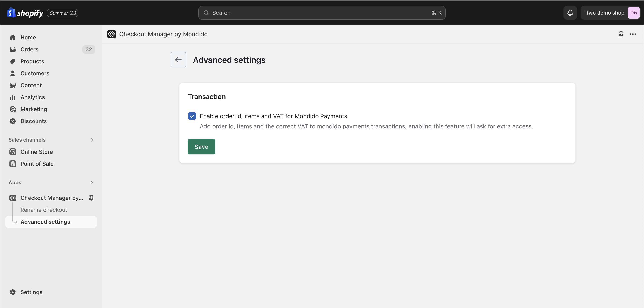Select Rename checkout subpage
This screenshot has height=308, width=644.
click(44, 210)
